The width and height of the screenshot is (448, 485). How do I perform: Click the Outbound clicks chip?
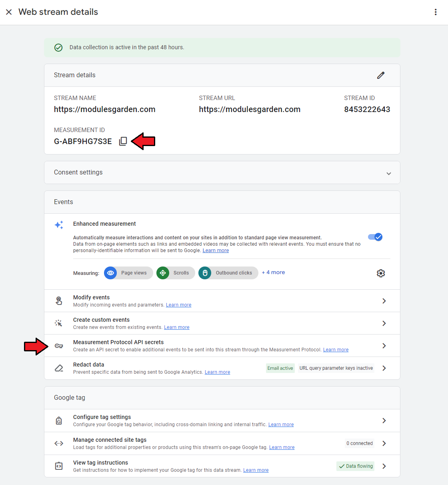(228, 273)
